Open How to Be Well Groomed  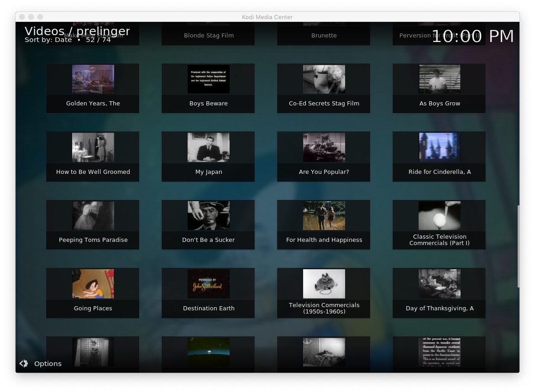click(93, 157)
